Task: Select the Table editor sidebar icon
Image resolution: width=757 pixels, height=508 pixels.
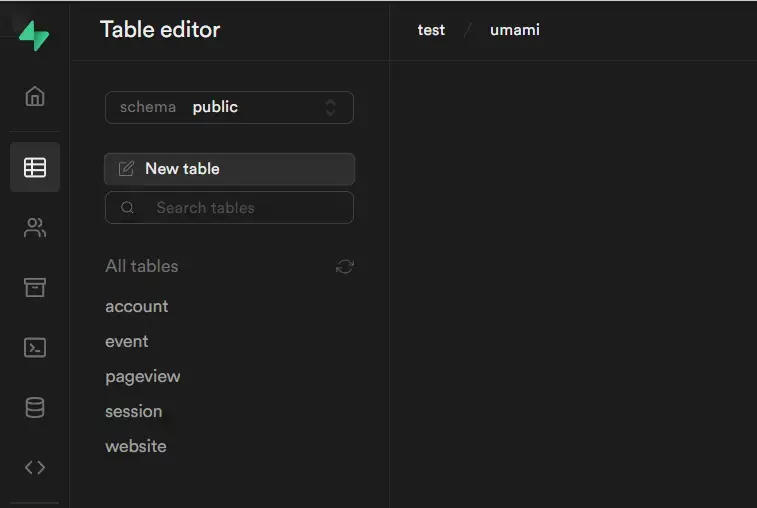Action: point(35,168)
